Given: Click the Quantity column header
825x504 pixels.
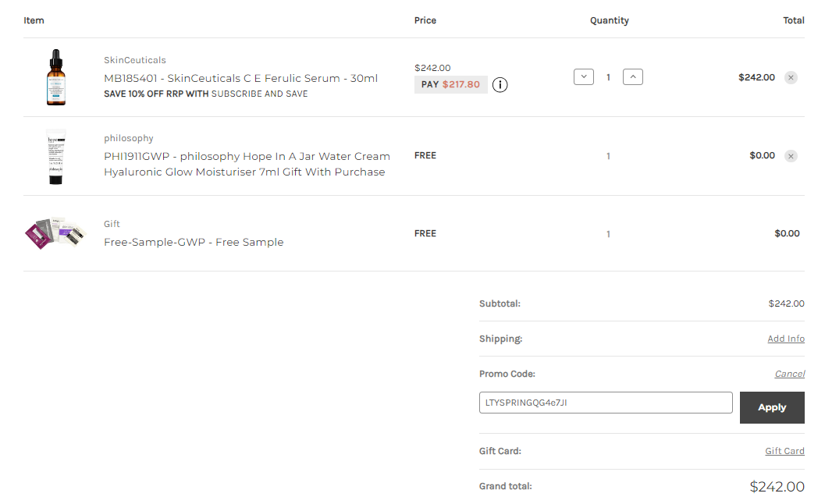Looking at the screenshot, I should click(610, 20).
